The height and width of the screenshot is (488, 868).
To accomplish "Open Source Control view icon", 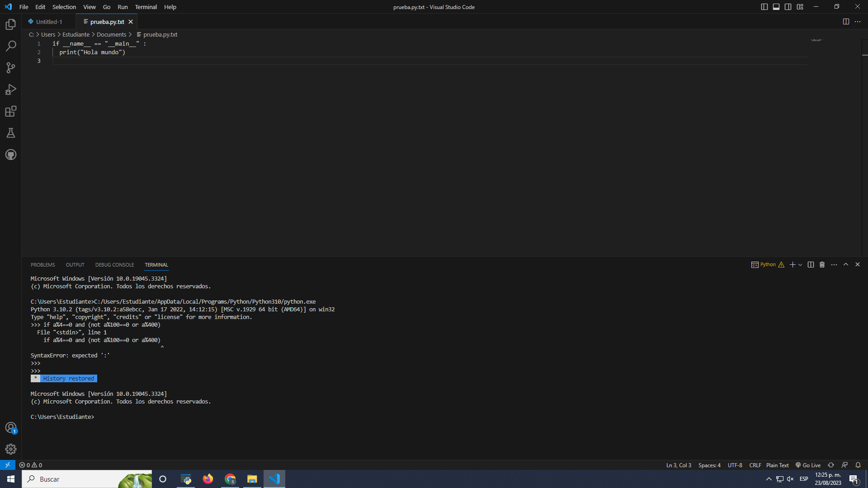I will point(11,68).
